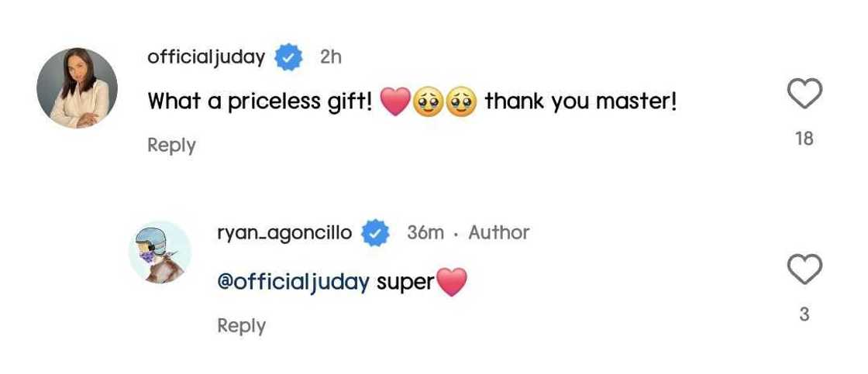Click the 'thank you master!' comment text
This screenshot has height=374, width=868.
point(580,101)
